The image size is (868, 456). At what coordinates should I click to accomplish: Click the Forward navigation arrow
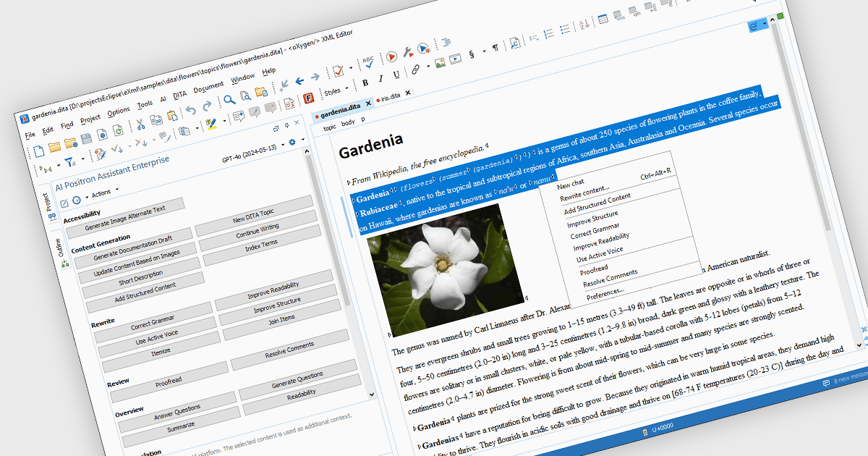pyautogui.click(x=315, y=77)
